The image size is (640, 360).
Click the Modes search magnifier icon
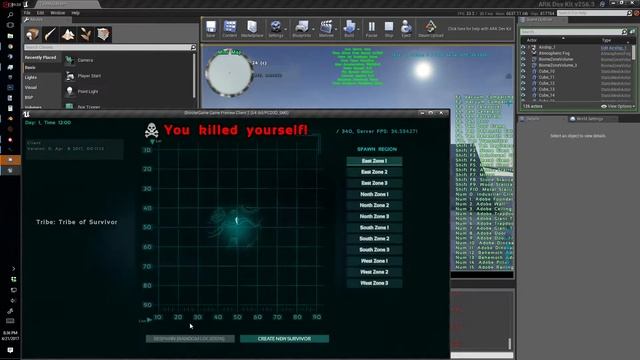(193, 47)
